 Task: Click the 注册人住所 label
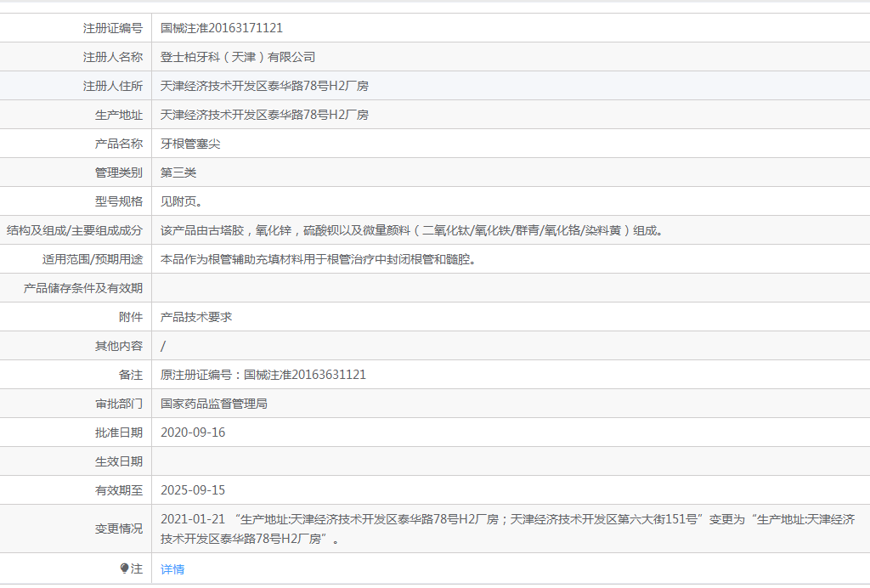coord(113,86)
